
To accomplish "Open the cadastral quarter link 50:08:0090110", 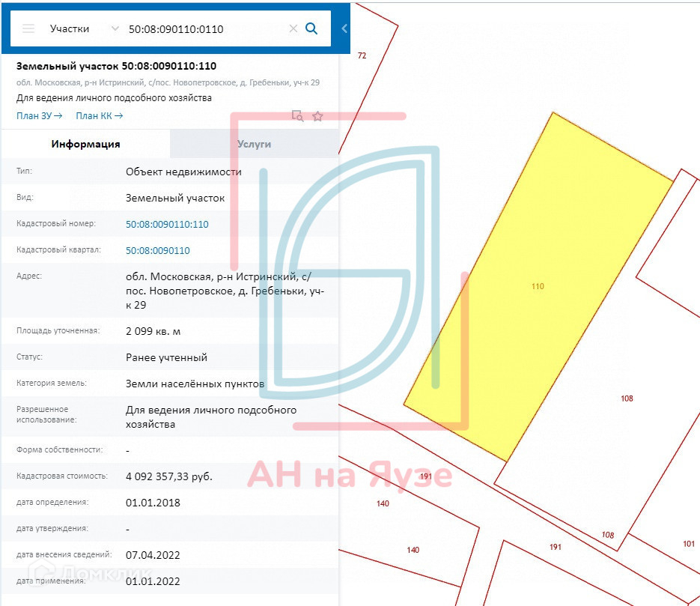I will pos(157,250).
